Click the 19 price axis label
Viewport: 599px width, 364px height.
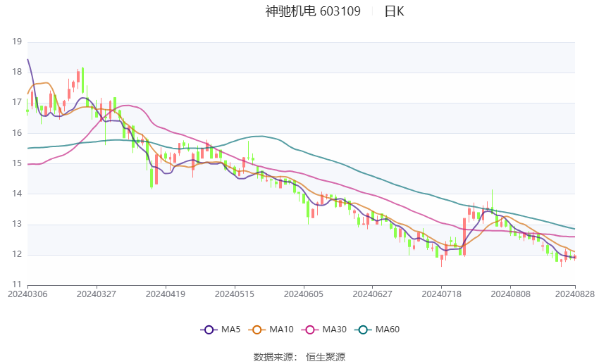click(x=17, y=42)
